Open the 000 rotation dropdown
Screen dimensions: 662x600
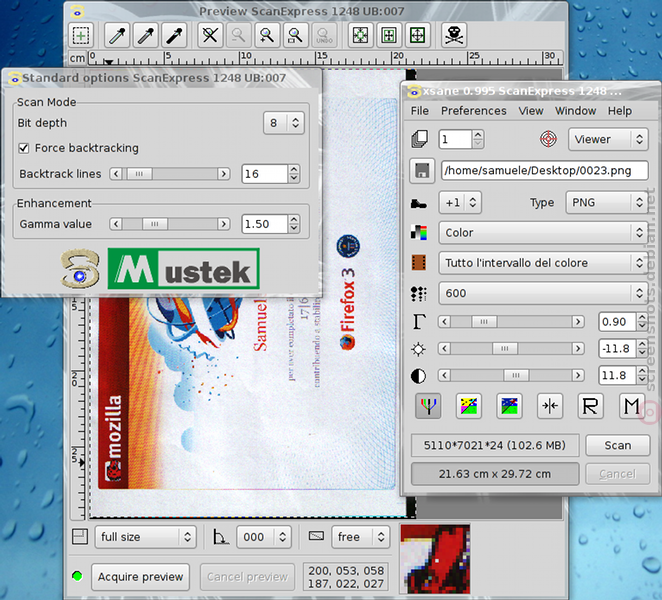click(x=264, y=537)
